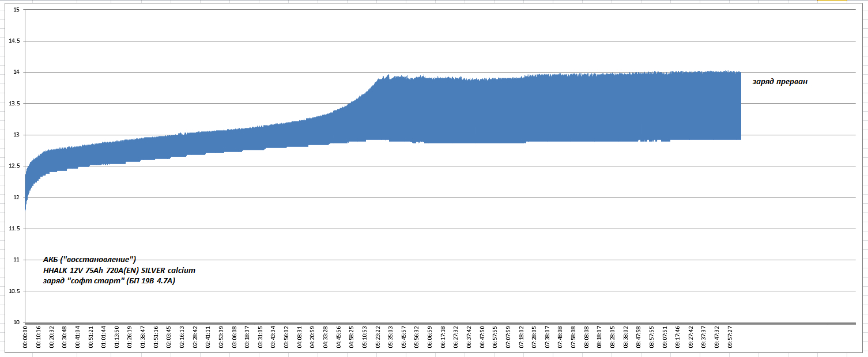Click the y-axis label 14.5
This screenshot has height=357, width=868.
click(13, 41)
